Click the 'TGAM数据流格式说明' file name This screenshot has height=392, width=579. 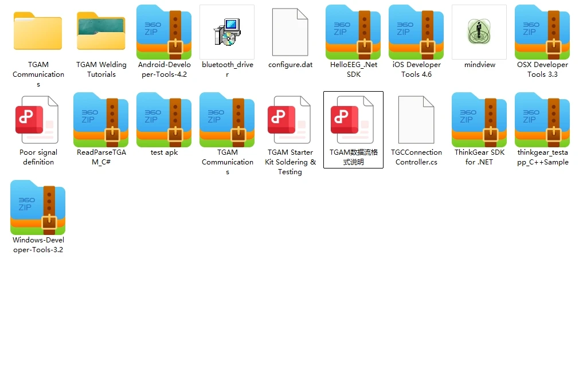point(354,157)
